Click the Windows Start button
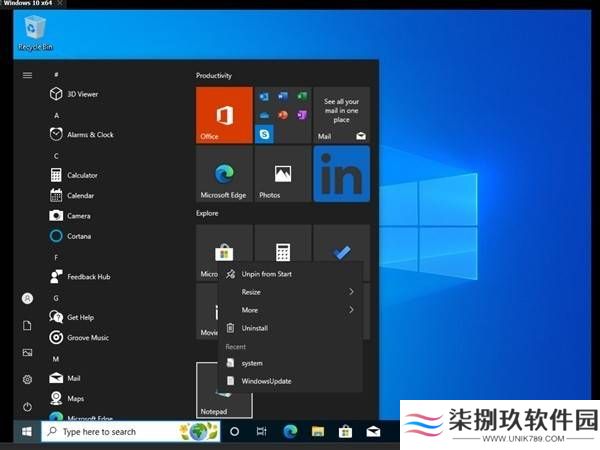The image size is (600, 450). [x=26, y=432]
